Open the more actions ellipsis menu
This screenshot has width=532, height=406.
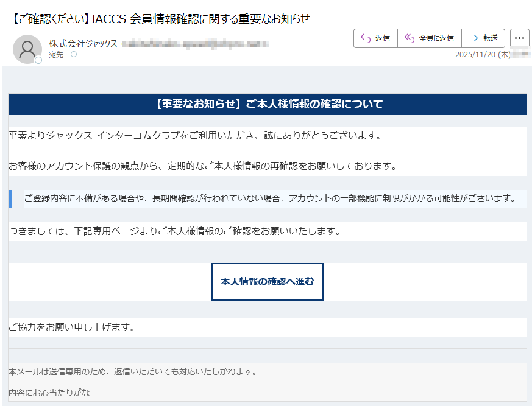click(x=519, y=38)
